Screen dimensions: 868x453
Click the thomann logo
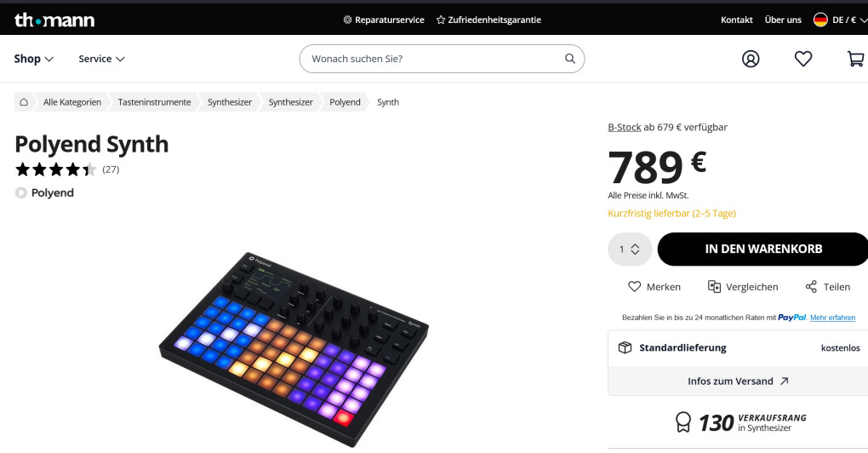[x=54, y=20]
